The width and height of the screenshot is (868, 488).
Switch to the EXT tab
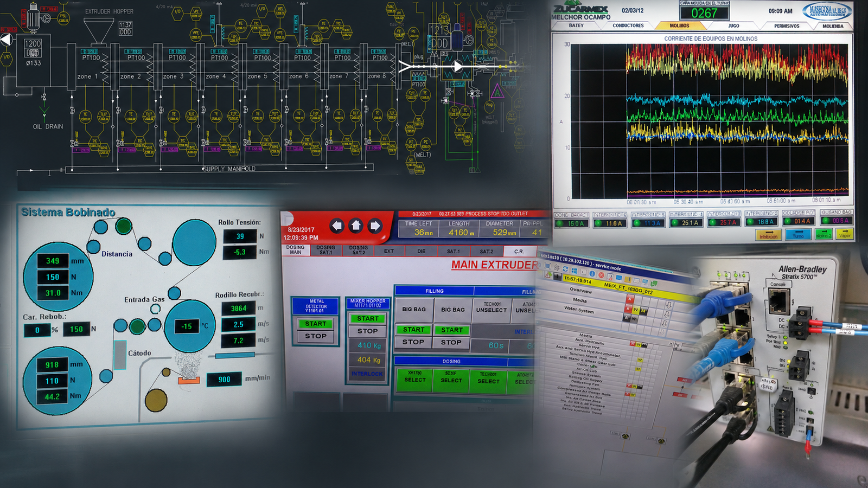[x=389, y=251]
